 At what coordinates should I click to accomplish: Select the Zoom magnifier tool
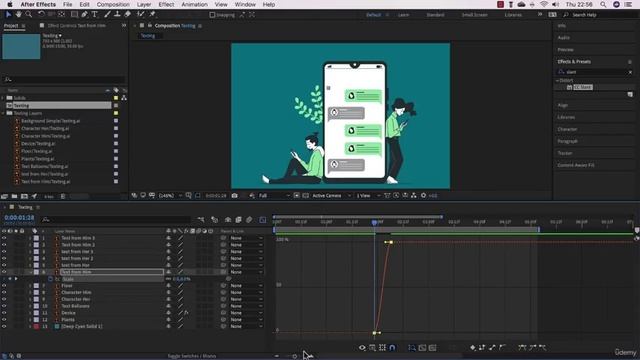tap(29, 15)
